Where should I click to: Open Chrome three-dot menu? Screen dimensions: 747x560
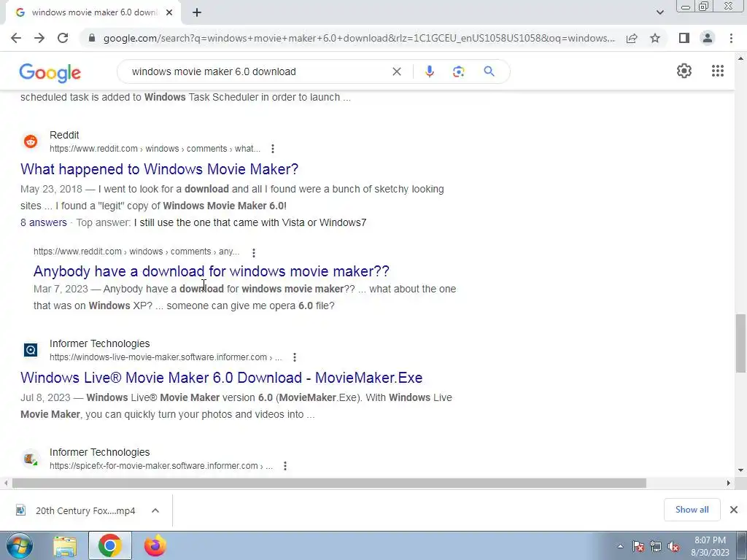[731, 38]
